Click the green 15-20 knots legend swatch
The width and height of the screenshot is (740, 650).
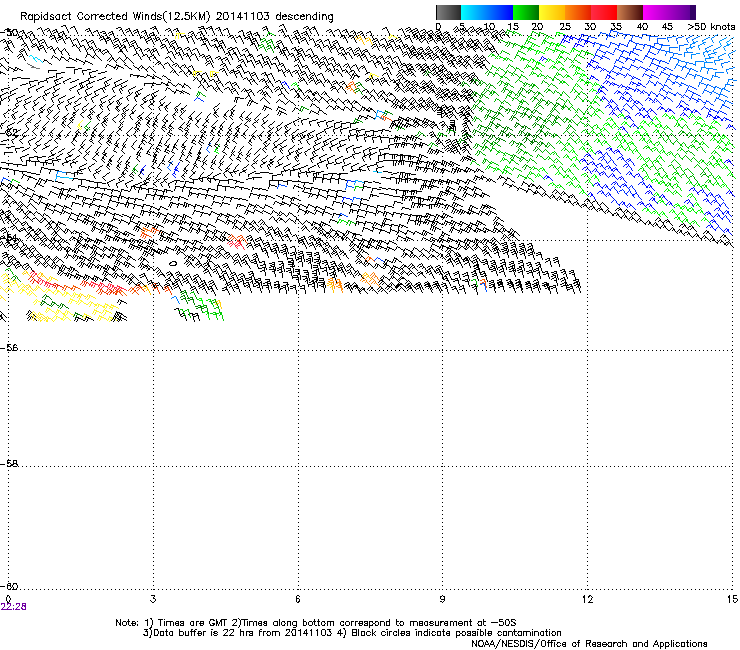[526, 12]
